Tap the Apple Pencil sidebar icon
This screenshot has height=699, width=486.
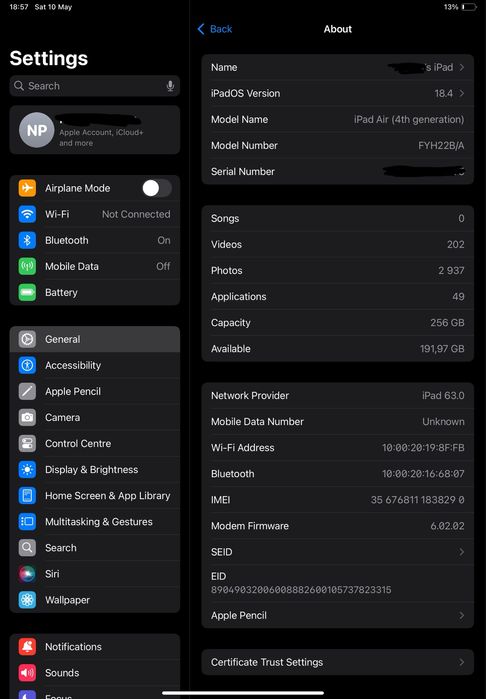pyautogui.click(x=27, y=391)
